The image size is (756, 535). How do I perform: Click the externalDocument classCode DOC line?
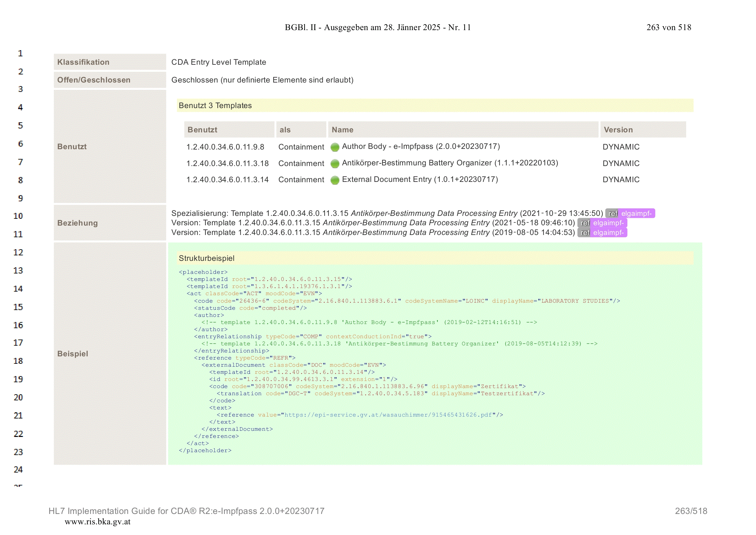pyautogui.click(x=294, y=365)
